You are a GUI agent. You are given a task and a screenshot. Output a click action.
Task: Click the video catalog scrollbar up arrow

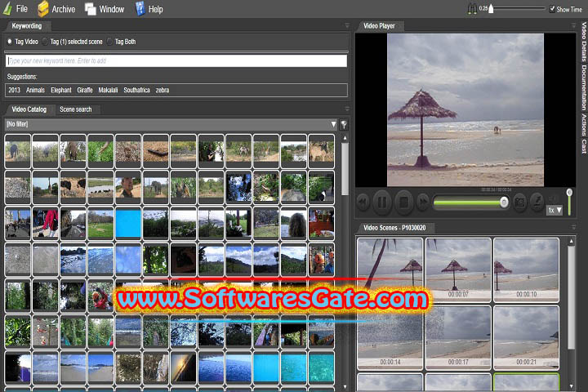(345, 138)
